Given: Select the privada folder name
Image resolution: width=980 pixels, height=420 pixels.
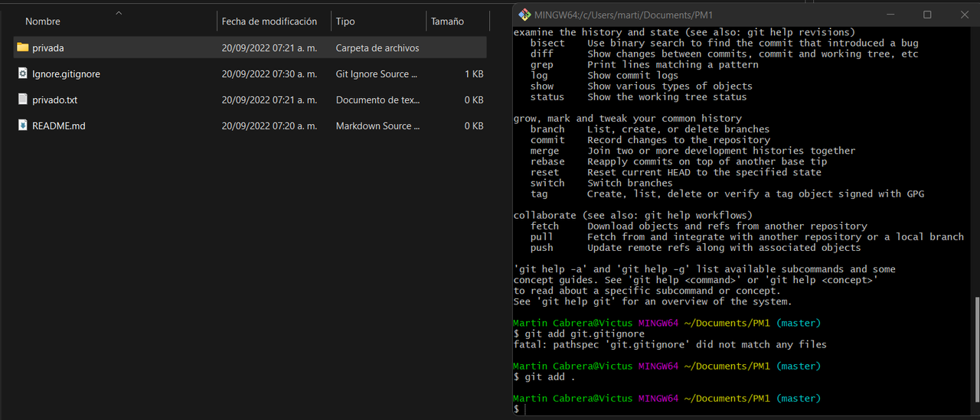Looking at the screenshot, I should pyautogui.click(x=48, y=48).
